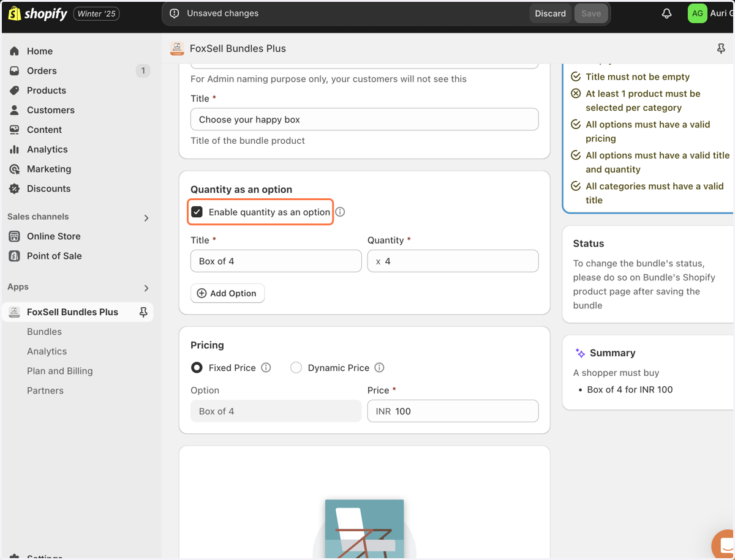Click the Orders inbox icon
735x560 pixels.
[15, 71]
